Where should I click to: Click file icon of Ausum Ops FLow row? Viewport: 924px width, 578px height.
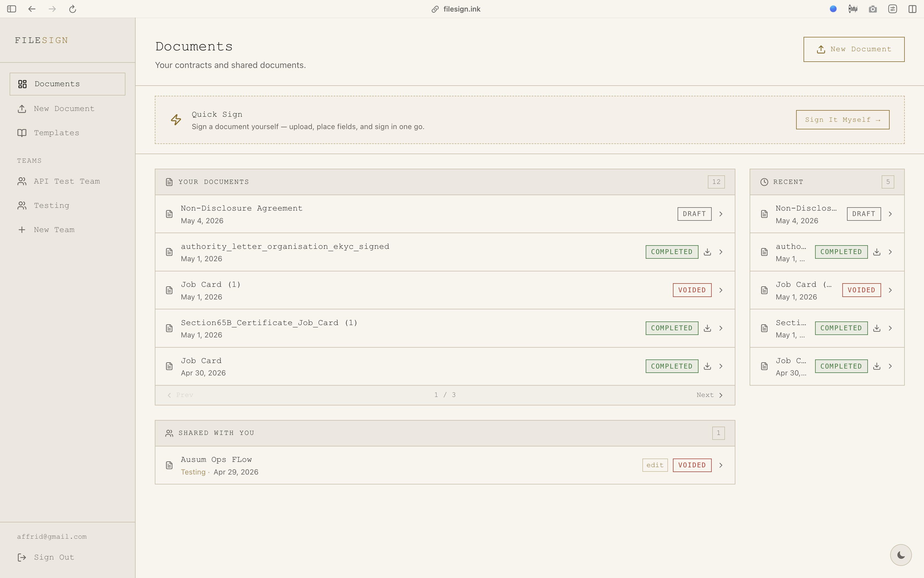pyautogui.click(x=169, y=465)
